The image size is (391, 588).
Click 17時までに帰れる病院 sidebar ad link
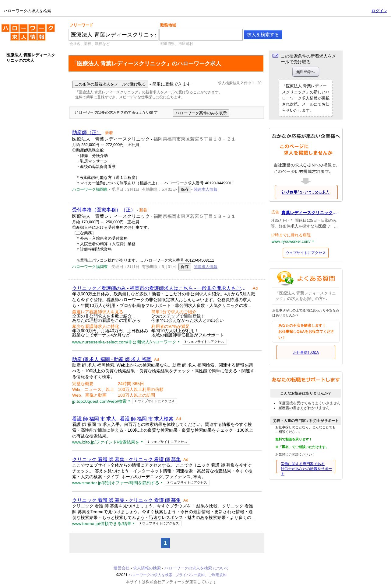point(291,235)
